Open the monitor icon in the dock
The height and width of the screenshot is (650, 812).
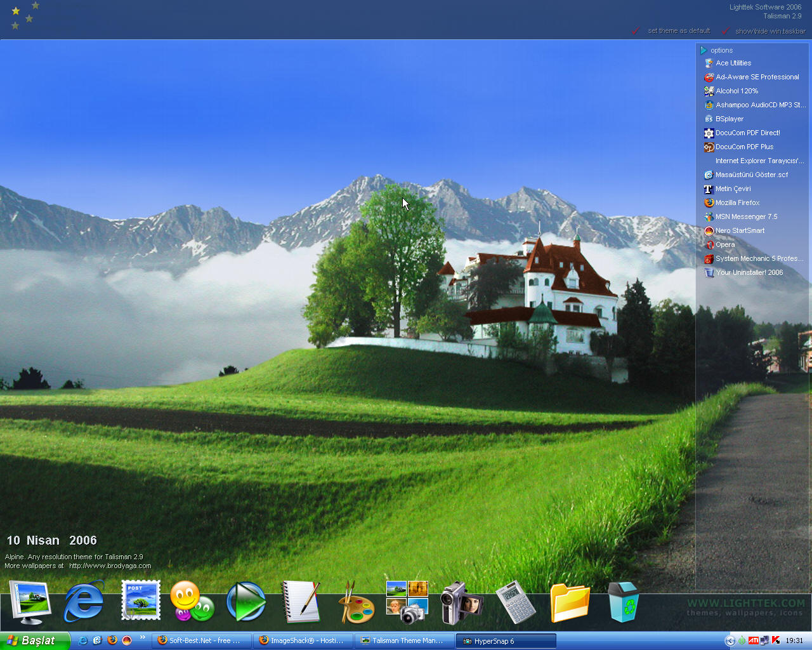pyautogui.click(x=30, y=602)
